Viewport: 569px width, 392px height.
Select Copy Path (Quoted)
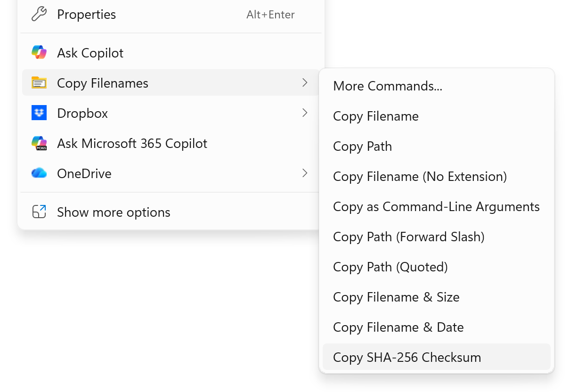coord(390,267)
